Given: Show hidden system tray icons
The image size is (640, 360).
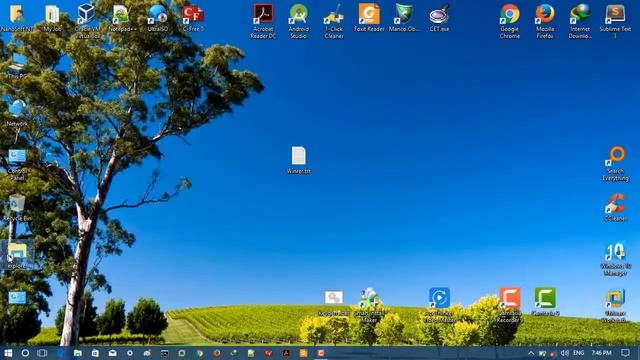Looking at the screenshot, I should (531, 353).
